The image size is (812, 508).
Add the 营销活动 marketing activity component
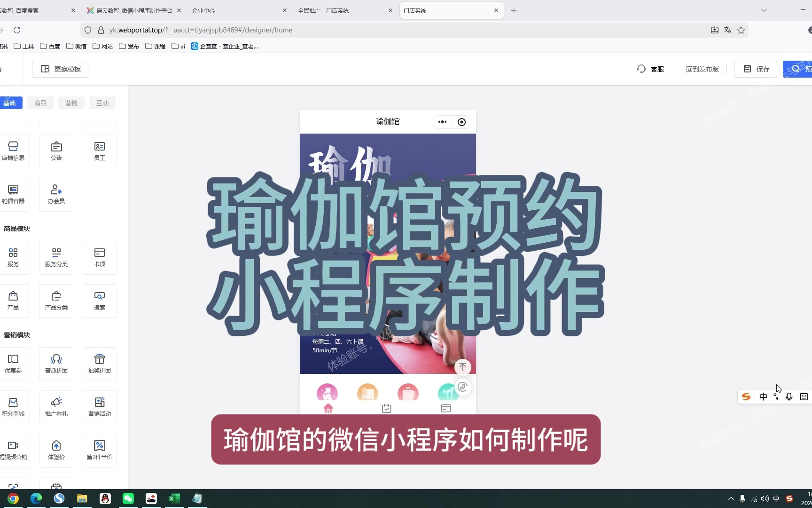[100, 407]
